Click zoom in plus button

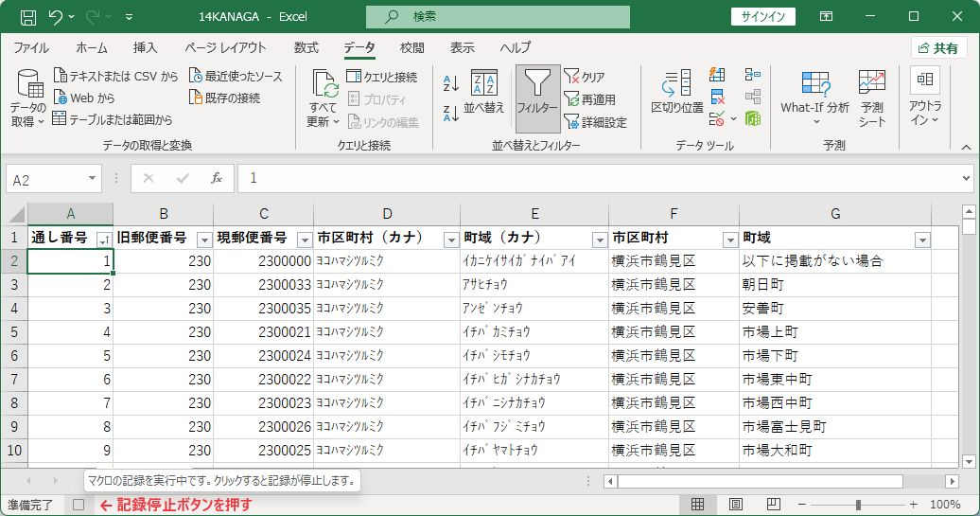tap(914, 504)
